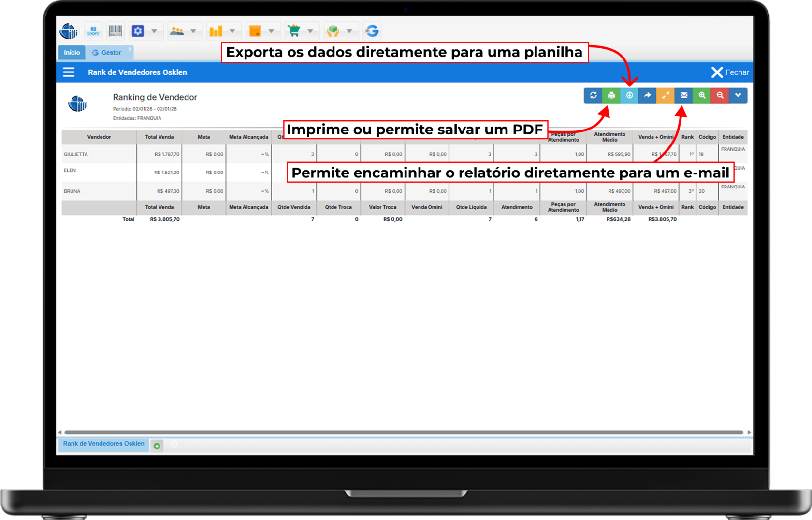812x520 pixels.
Task: Click the horizontal scrollbar below the report
Action: pyautogui.click(x=403, y=433)
